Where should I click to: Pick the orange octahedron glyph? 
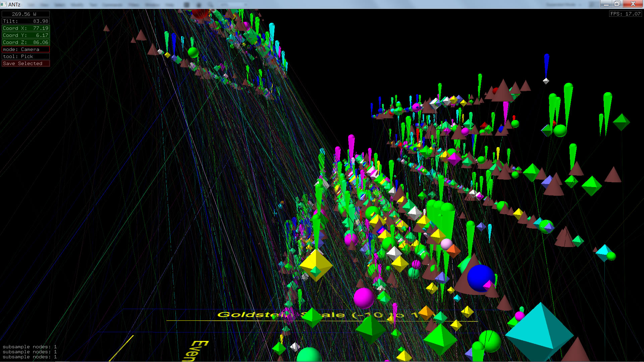point(426,313)
